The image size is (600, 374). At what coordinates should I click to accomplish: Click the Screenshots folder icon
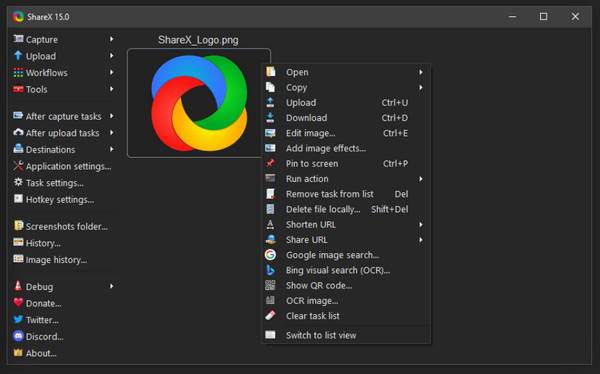click(18, 225)
